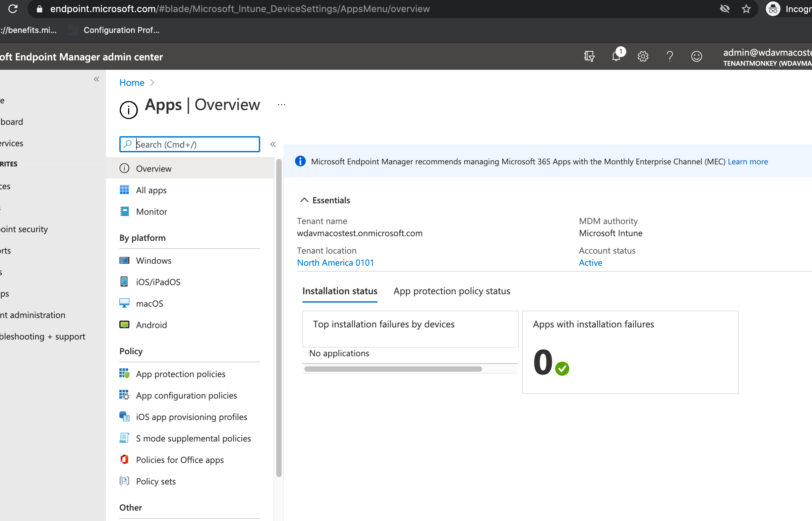Open portal settings gear icon

(x=643, y=56)
